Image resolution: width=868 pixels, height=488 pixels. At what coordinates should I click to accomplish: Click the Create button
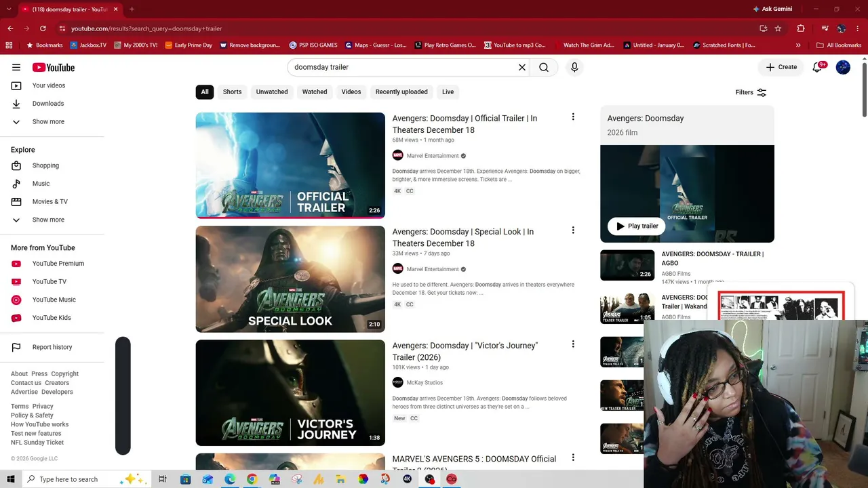click(781, 67)
